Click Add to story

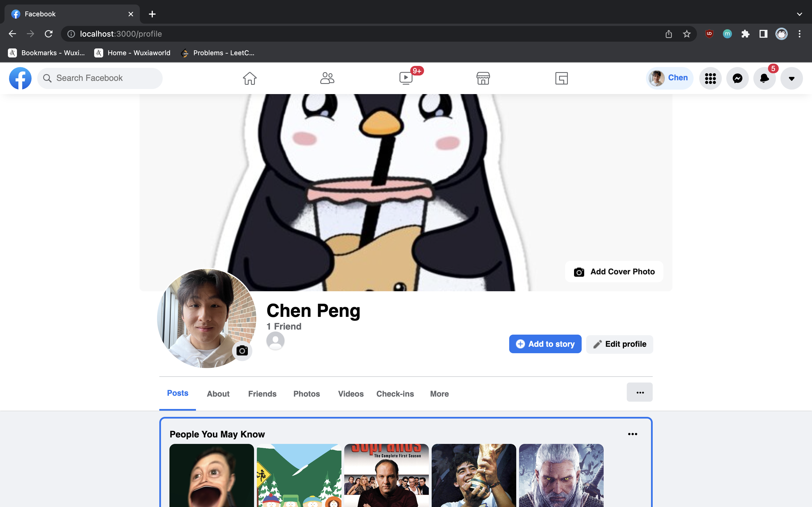[545, 344]
